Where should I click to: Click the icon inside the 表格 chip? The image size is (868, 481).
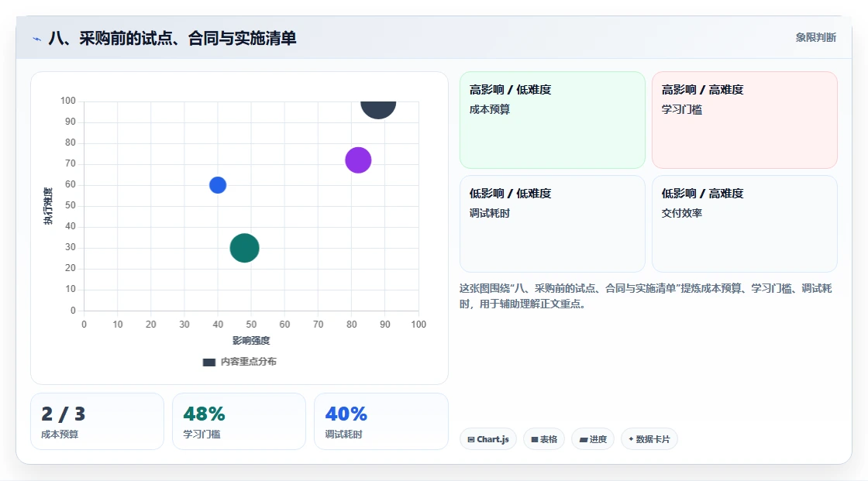coord(534,439)
